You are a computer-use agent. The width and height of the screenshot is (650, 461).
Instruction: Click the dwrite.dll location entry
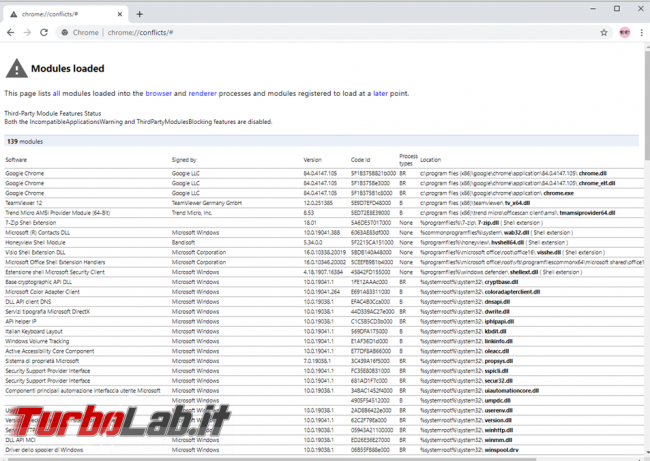[465, 312]
